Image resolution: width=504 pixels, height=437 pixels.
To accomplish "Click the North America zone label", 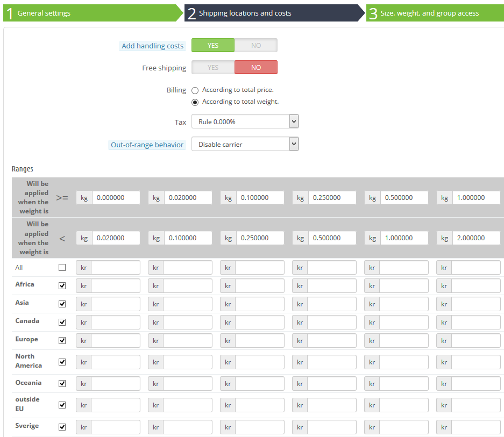I will pyautogui.click(x=29, y=361).
